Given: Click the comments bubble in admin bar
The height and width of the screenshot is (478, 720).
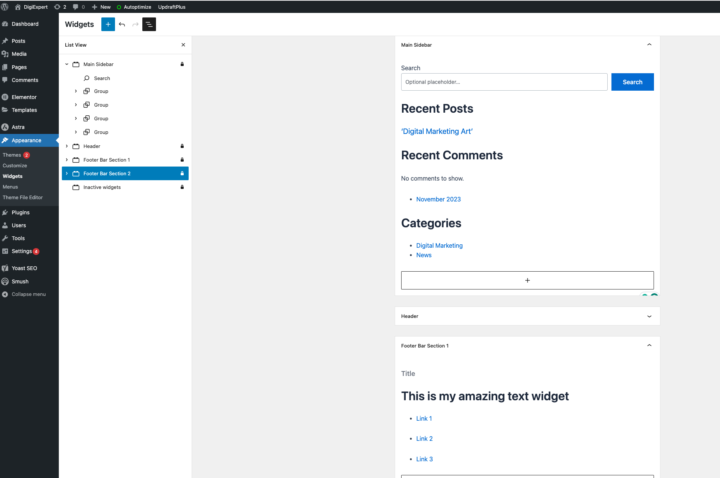Looking at the screenshot, I should pyautogui.click(x=76, y=6).
